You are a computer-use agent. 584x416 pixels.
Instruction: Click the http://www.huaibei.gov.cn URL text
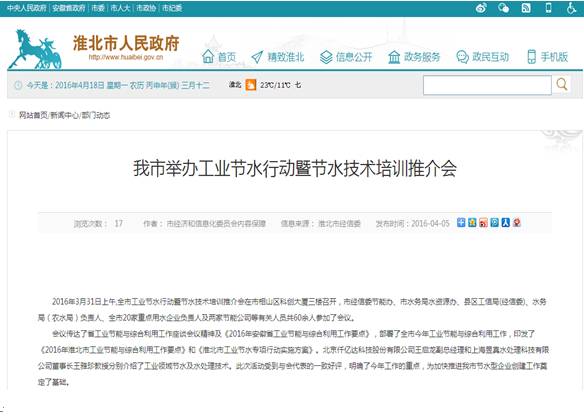point(126,57)
